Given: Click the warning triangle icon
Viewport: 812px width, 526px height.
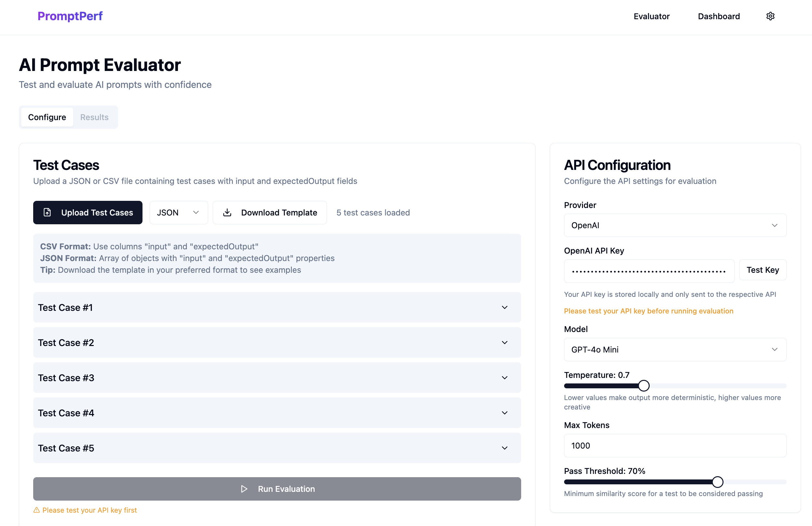Looking at the screenshot, I should pyautogui.click(x=36, y=510).
